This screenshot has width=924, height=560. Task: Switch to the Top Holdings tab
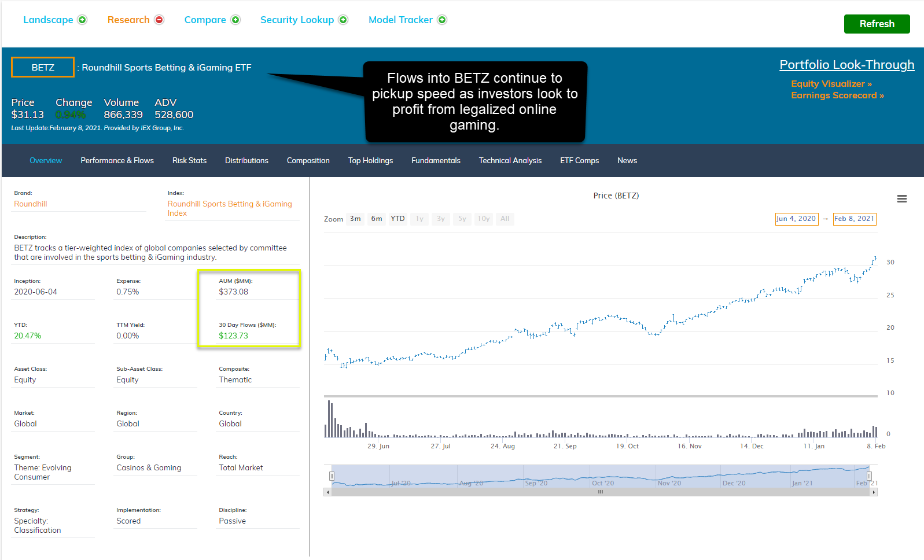[x=370, y=161]
